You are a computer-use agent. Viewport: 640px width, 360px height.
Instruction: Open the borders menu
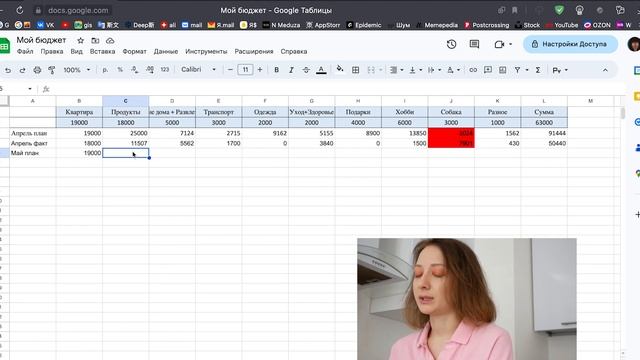[356, 70]
